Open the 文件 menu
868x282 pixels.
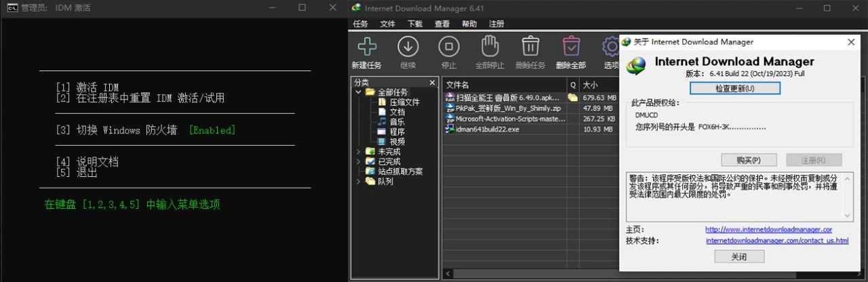pyautogui.click(x=387, y=24)
